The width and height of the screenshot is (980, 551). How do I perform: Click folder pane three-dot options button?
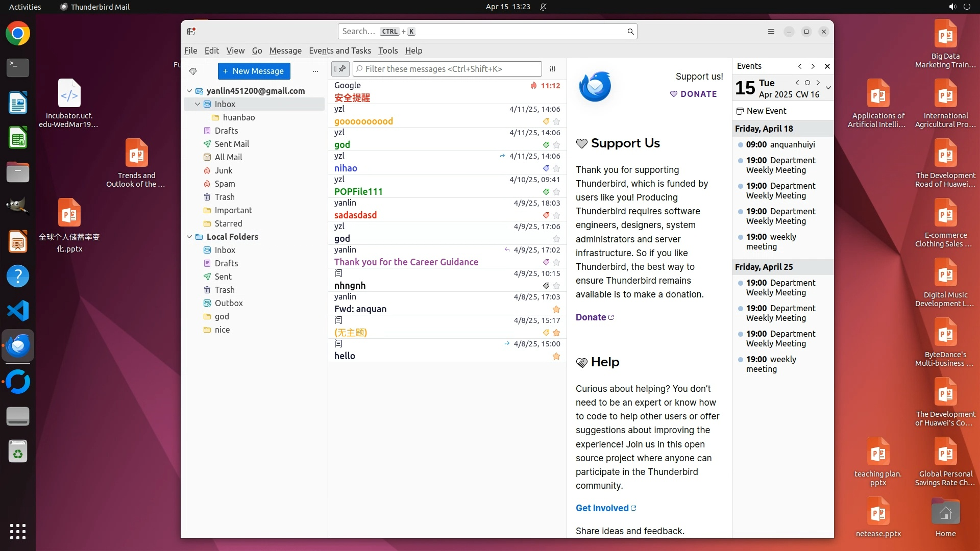pyautogui.click(x=315, y=71)
